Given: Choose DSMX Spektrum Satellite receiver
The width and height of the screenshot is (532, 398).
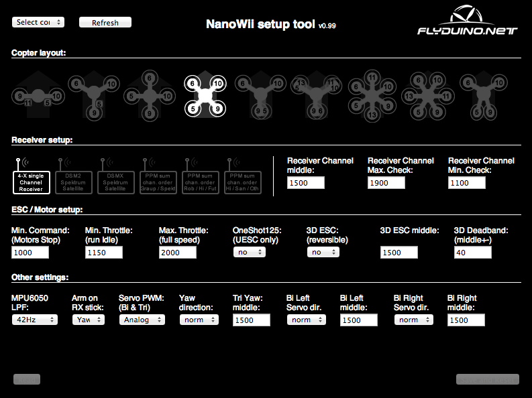Looking at the screenshot, I should pos(115,176).
